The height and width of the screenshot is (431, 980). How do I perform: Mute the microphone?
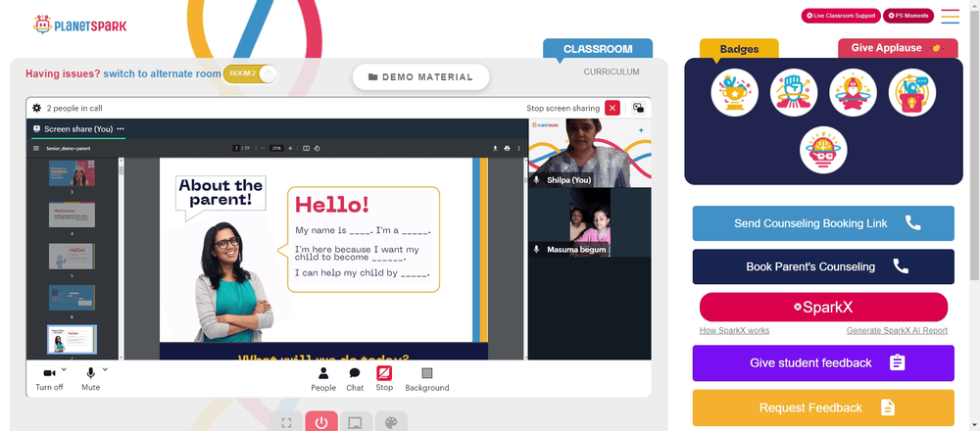coord(90,380)
